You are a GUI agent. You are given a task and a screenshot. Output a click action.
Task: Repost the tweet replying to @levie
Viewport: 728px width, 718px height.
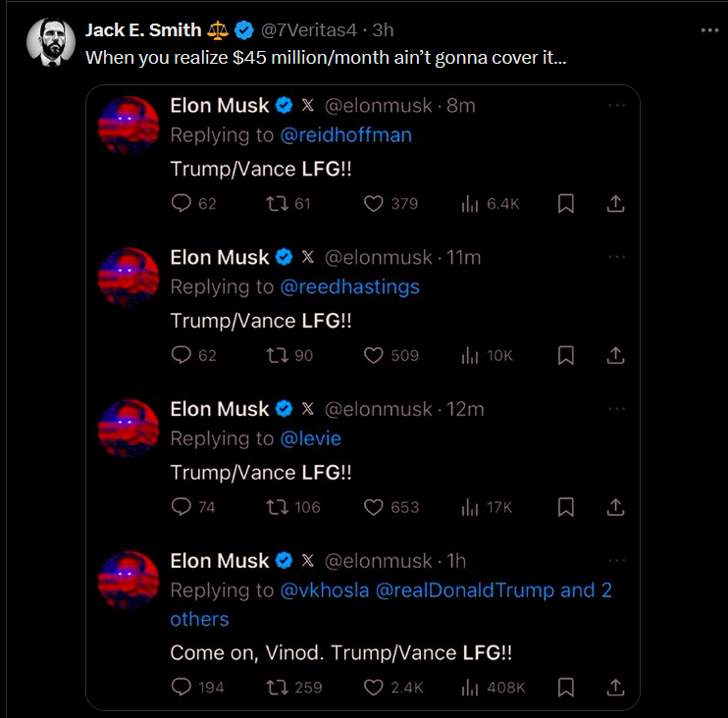[x=278, y=507]
